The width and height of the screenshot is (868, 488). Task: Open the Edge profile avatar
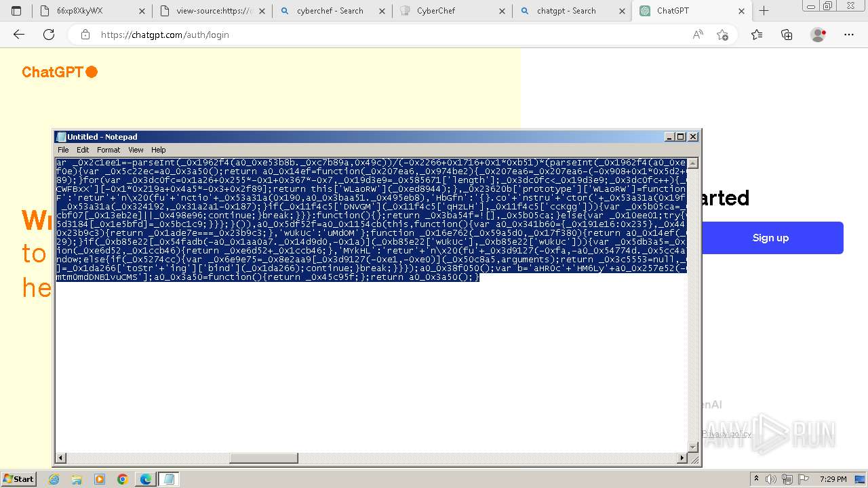coord(818,35)
